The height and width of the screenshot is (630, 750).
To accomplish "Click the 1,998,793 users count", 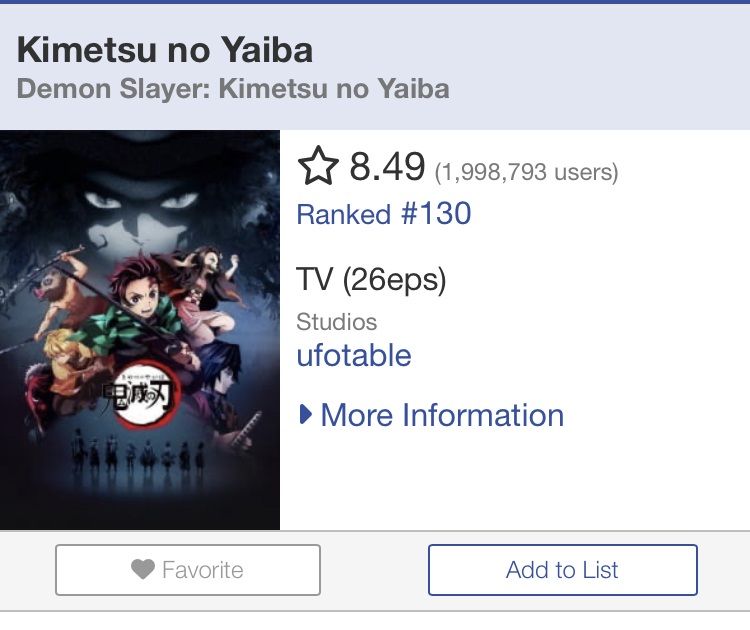I will click(526, 172).
